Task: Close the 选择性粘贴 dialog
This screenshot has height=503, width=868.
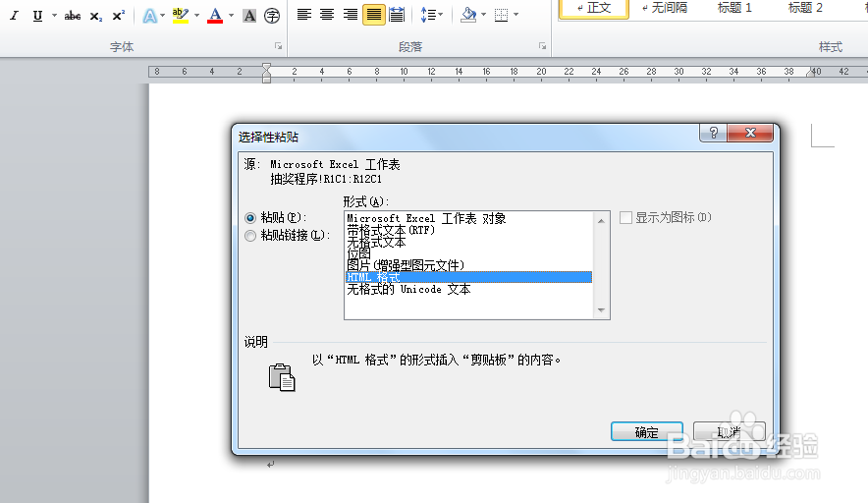Action: (750, 133)
